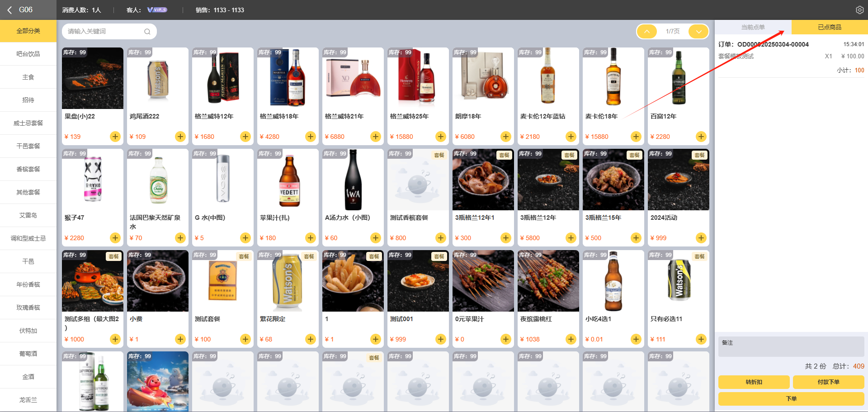868x412 pixels.
Task: Select the 伏特加 category
Action: point(28,331)
